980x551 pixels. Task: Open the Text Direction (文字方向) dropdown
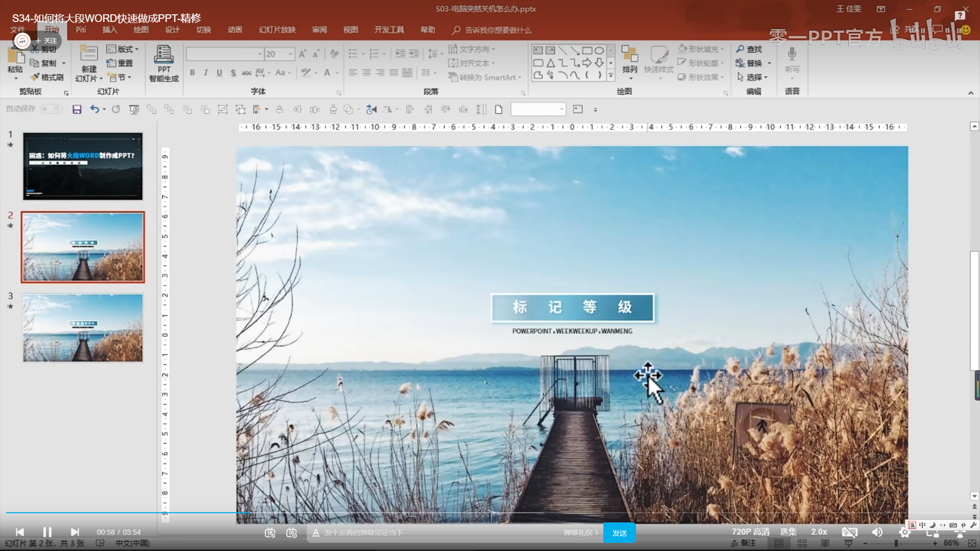coord(472,49)
